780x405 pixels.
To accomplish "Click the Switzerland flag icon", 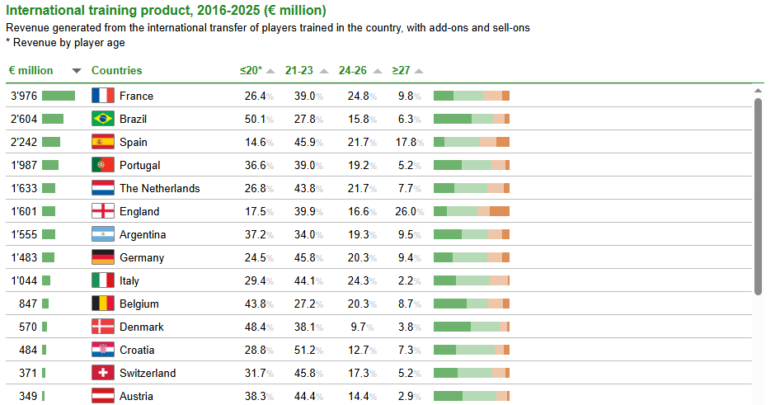I will tap(103, 373).
